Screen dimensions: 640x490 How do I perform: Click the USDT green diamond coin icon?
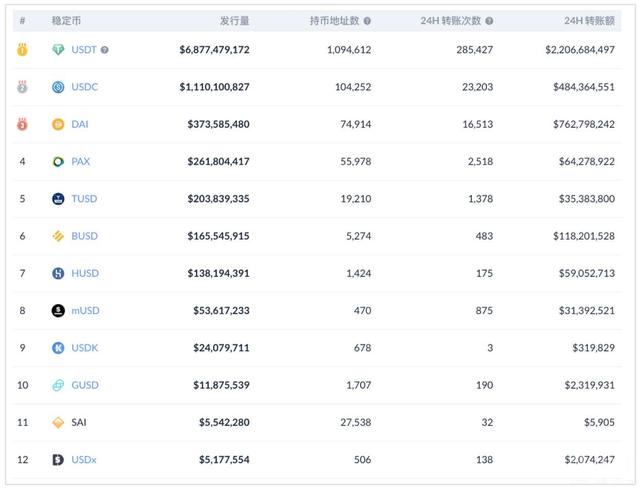58,50
